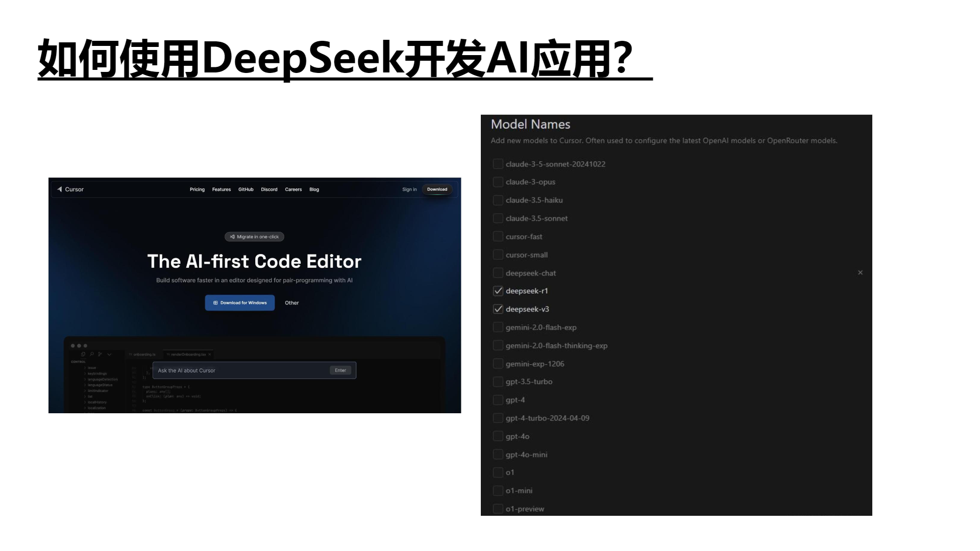Open GitHub link in Cursor nav

coord(246,189)
